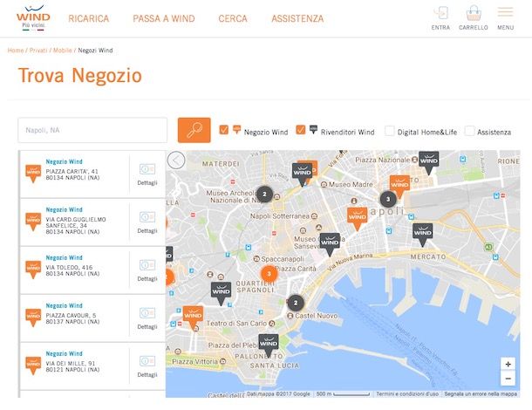Viewport: 532px width, 410px height.
Task: Click dark cluster 2 near Museo Archeologico
Action: click(x=264, y=195)
